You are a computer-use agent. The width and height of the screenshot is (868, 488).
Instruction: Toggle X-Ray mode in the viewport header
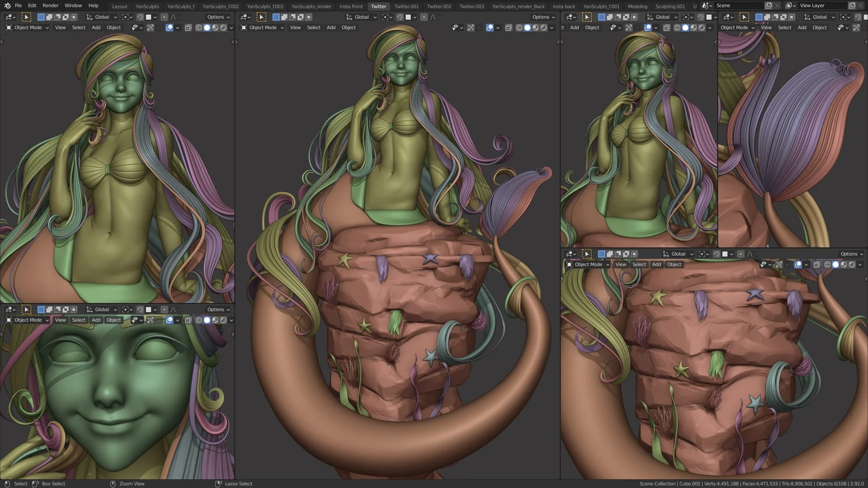(188, 28)
